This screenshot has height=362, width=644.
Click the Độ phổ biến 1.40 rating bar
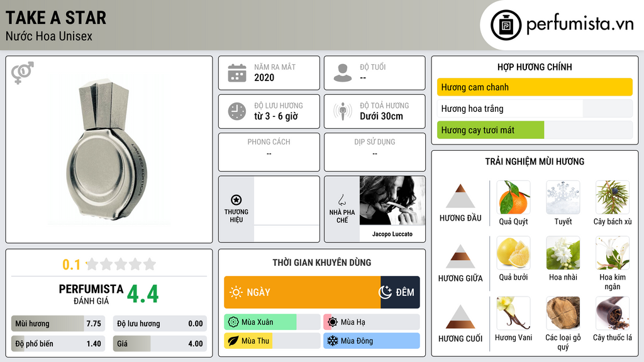pos(58,344)
